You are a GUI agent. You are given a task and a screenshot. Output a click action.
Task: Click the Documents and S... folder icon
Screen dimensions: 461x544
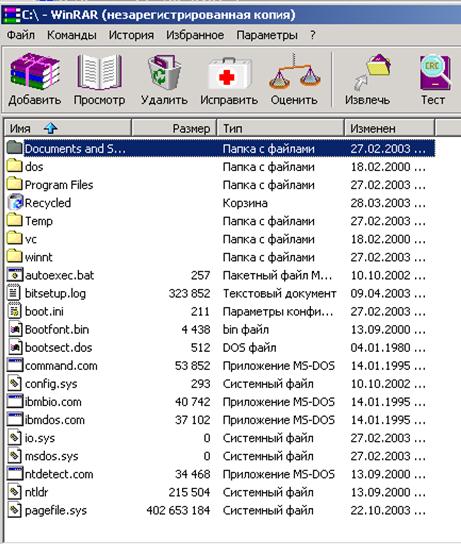[15, 148]
